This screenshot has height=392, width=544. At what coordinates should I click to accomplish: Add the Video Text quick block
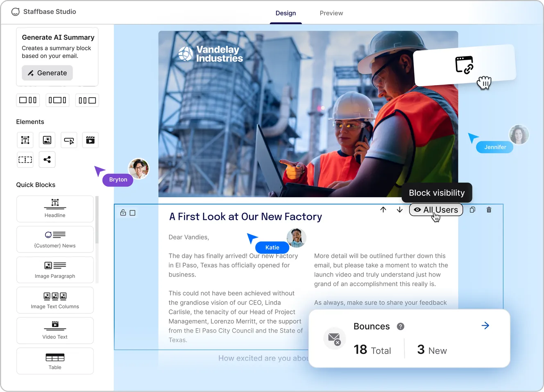tap(55, 331)
